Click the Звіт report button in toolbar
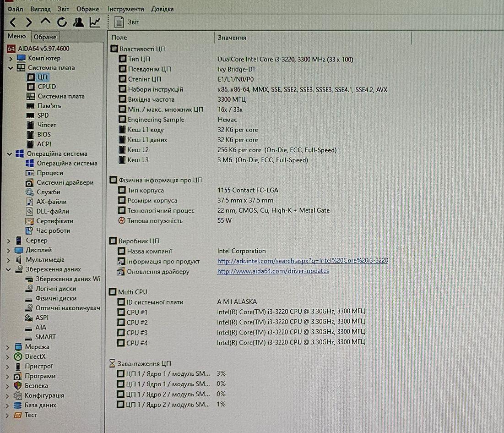Screen dimensions: 504x433 coord(127,22)
